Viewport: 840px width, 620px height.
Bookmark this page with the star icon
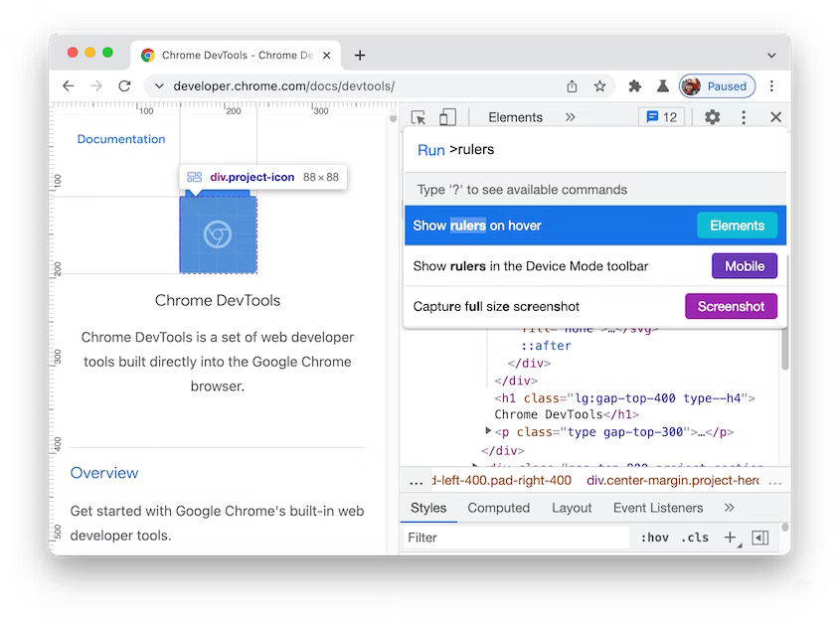pyautogui.click(x=600, y=86)
